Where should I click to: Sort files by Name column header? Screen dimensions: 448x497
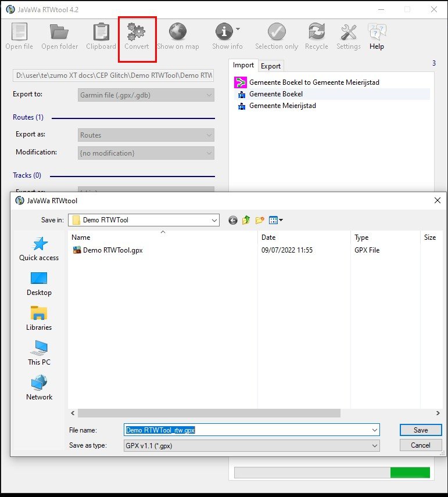[x=163, y=237]
